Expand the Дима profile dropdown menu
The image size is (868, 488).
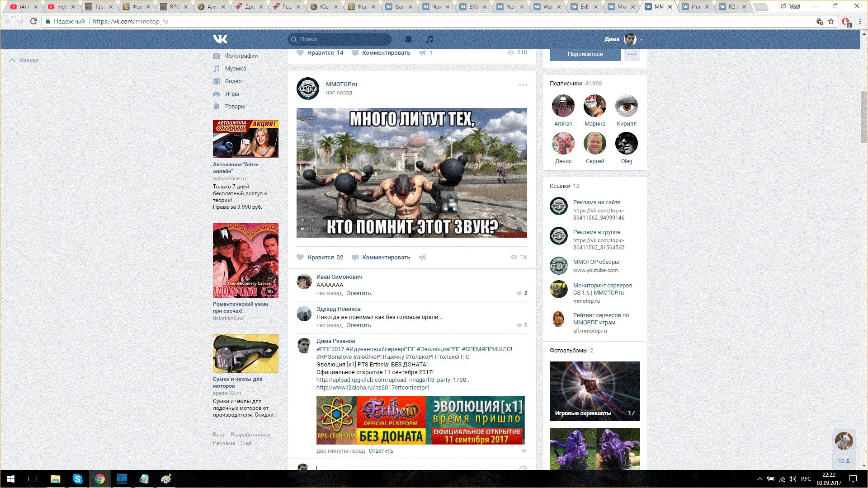point(623,39)
